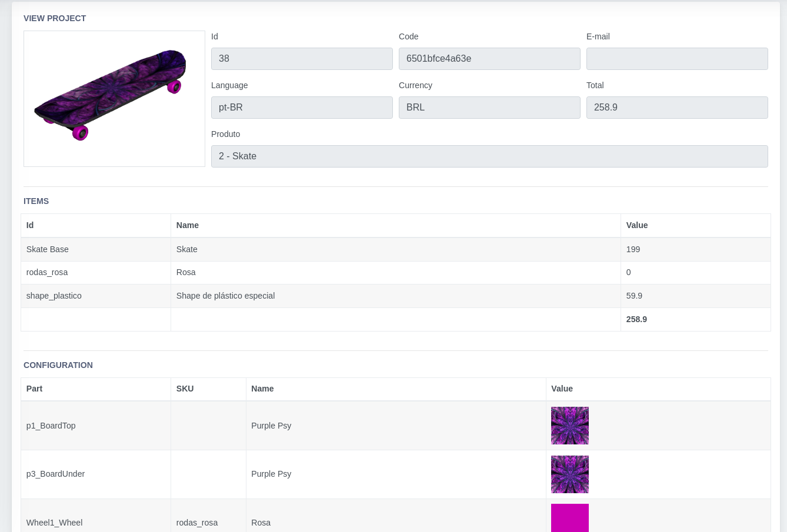Screen dimensions: 787x532
Task: Click the empty E-mail field
Action: click(x=677, y=59)
